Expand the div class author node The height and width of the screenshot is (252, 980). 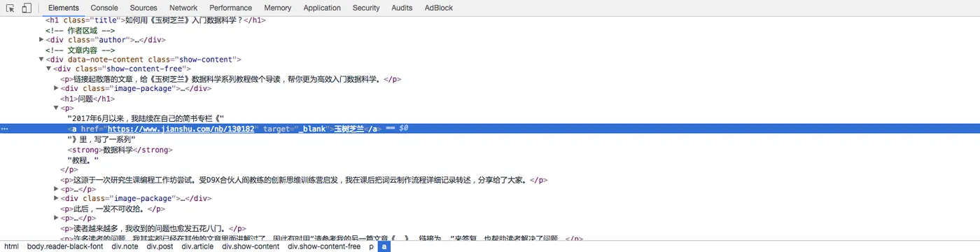click(x=42, y=40)
